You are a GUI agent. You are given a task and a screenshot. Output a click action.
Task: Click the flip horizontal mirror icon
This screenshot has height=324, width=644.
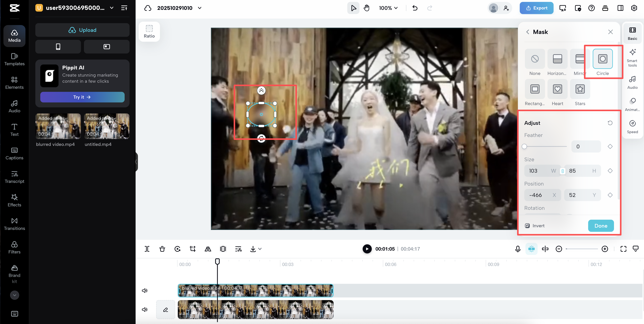(208, 249)
